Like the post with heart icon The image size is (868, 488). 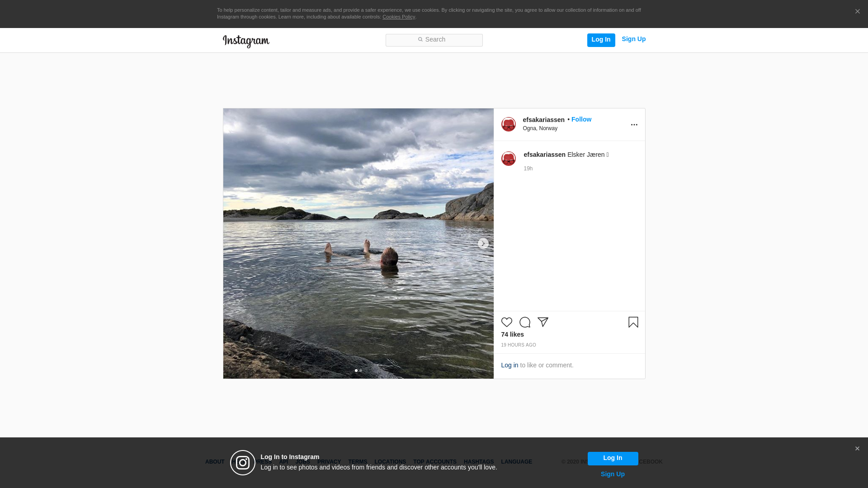507,322
